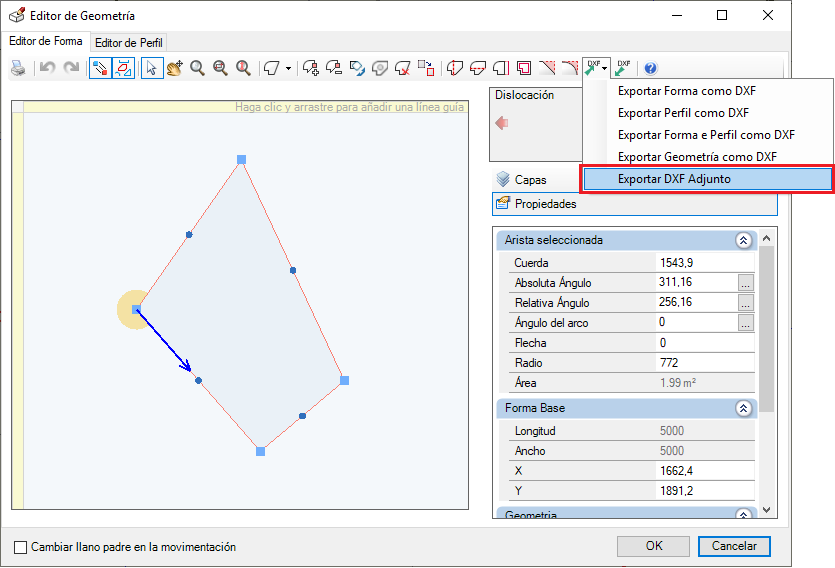
Task: Click the round fillet corner icon
Action: [570, 68]
